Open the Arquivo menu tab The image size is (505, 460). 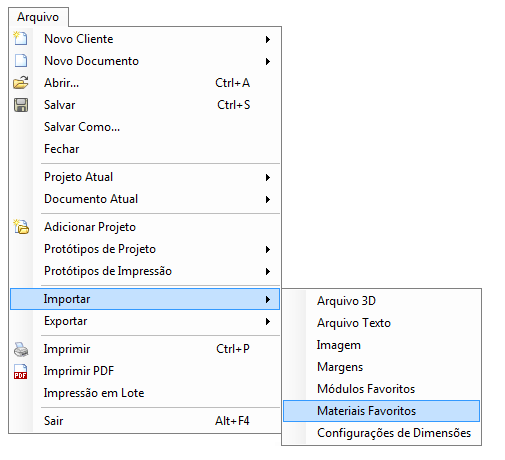38,17
